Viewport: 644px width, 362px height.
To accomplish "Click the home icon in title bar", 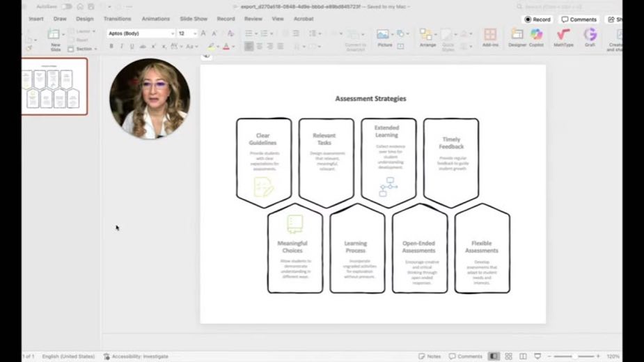I will pos(80,6).
